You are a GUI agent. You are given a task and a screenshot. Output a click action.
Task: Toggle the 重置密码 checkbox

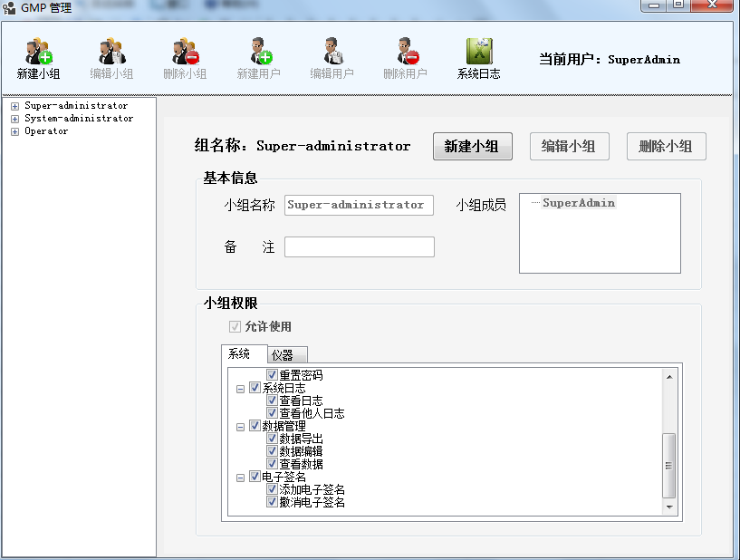[x=272, y=375]
